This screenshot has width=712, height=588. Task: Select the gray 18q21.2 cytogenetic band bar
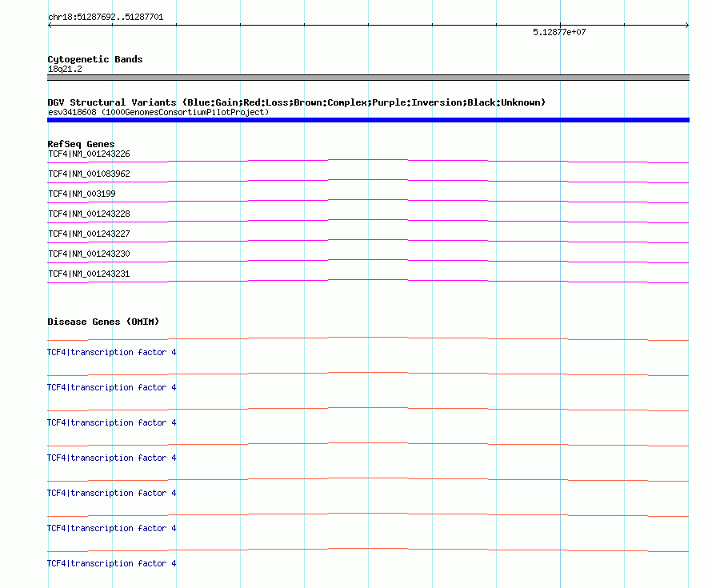[x=368, y=78]
